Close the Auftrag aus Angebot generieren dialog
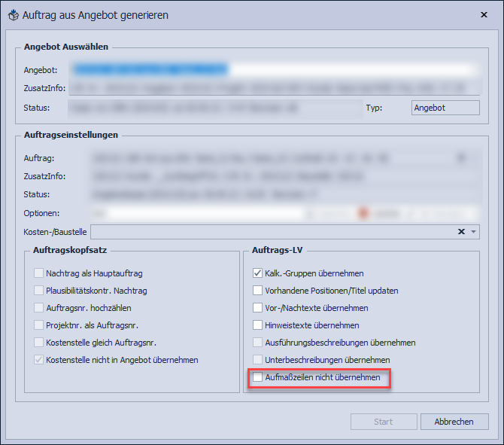Viewport: 504px width, 445px height. (482, 14)
